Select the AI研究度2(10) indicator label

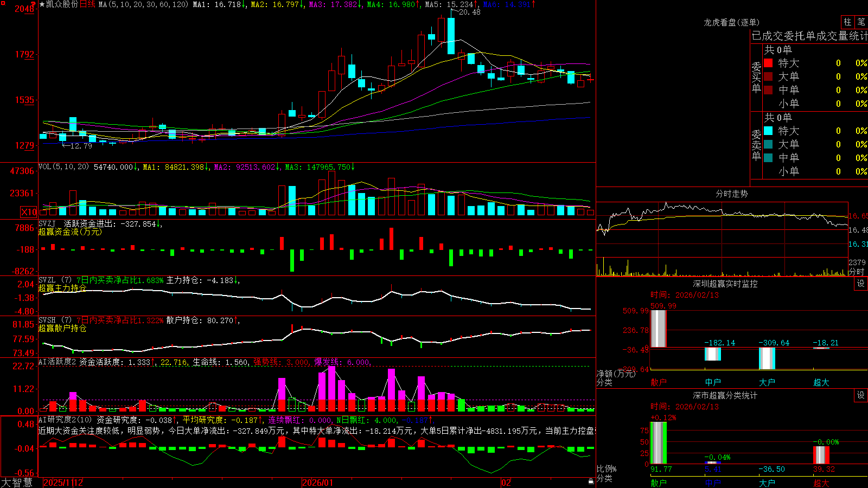pos(65,420)
